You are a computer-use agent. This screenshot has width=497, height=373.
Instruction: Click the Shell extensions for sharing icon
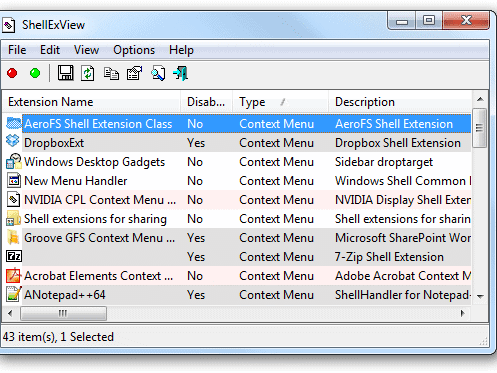(14, 218)
